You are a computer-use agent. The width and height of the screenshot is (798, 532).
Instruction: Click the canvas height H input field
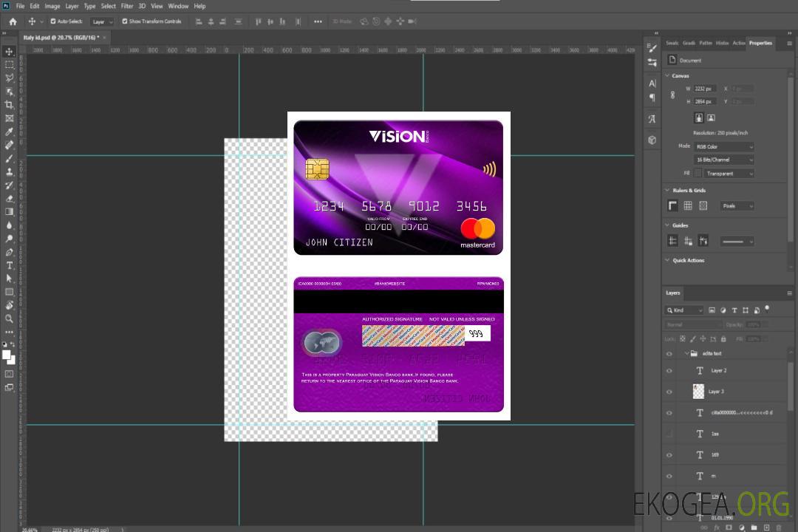[x=705, y=102]
